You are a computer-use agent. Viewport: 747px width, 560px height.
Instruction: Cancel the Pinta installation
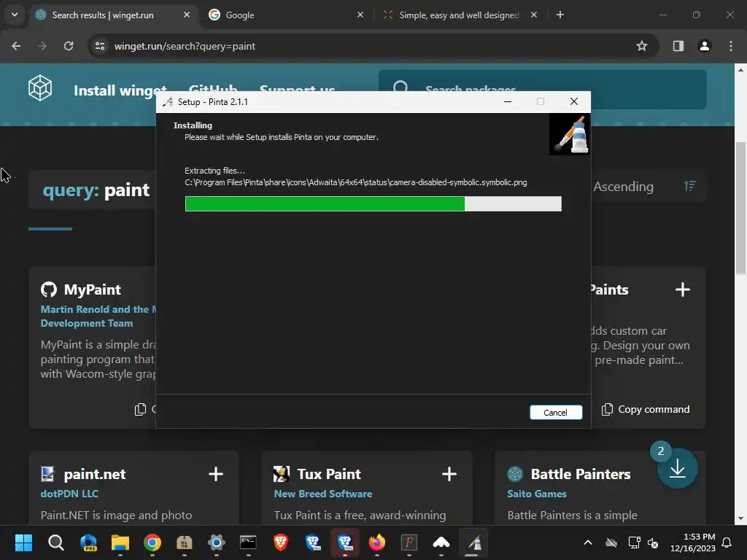click(555, 413)
